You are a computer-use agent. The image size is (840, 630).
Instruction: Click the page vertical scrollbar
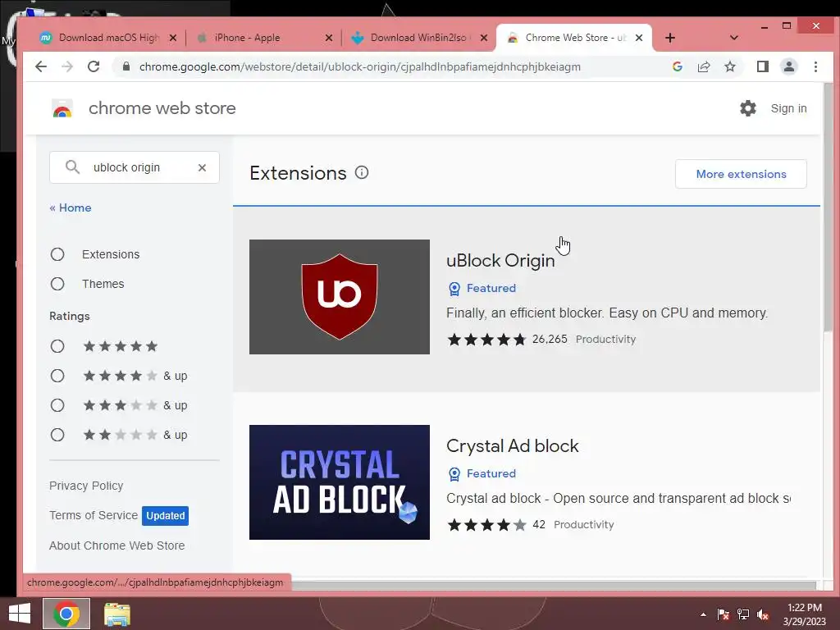pos(829,206)
